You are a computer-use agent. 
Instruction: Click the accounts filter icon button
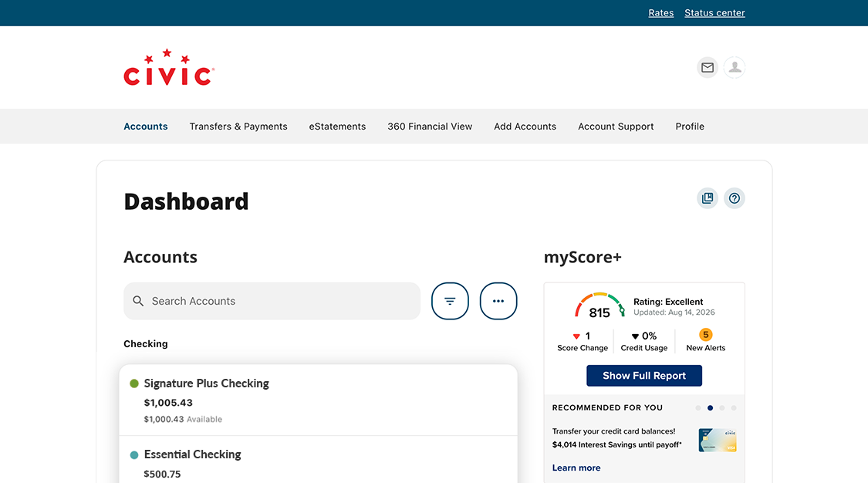pyautogui.click(x=450, y=301)
